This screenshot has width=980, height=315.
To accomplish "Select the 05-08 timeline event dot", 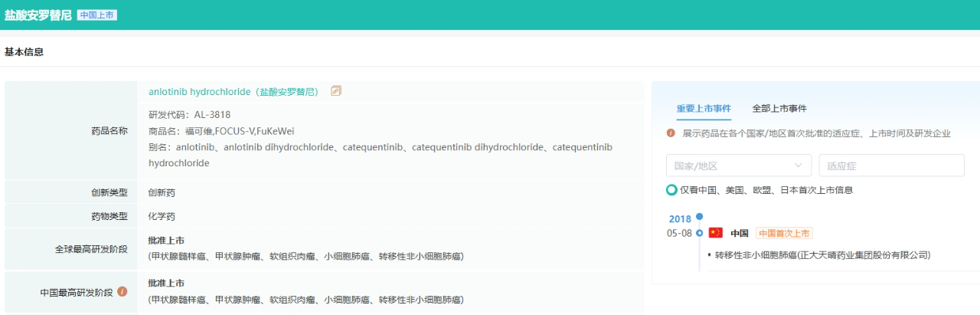I will click(x=699, y=233).
